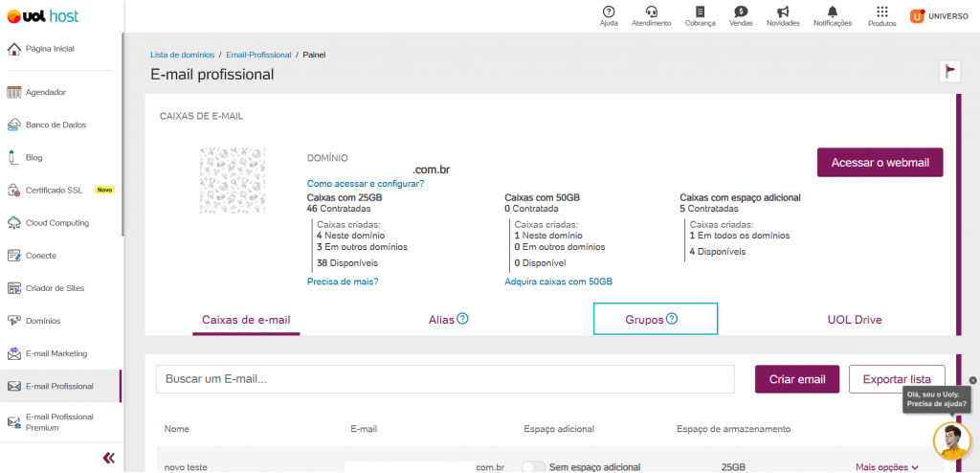The image size is (980, 473).
Task: Open the Uoly assistant avatar
Action: (951, 441)
